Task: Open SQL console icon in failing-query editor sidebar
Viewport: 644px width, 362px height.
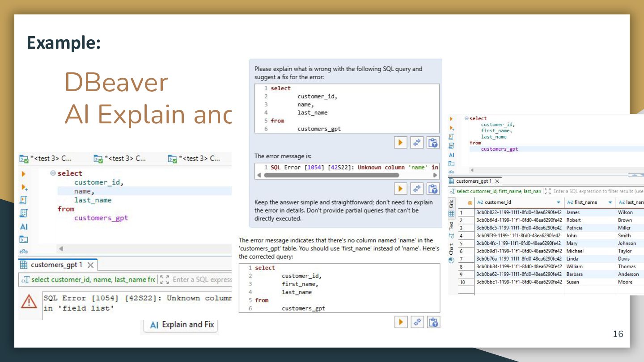Action: pyautogui.click(x=24, y=240)
